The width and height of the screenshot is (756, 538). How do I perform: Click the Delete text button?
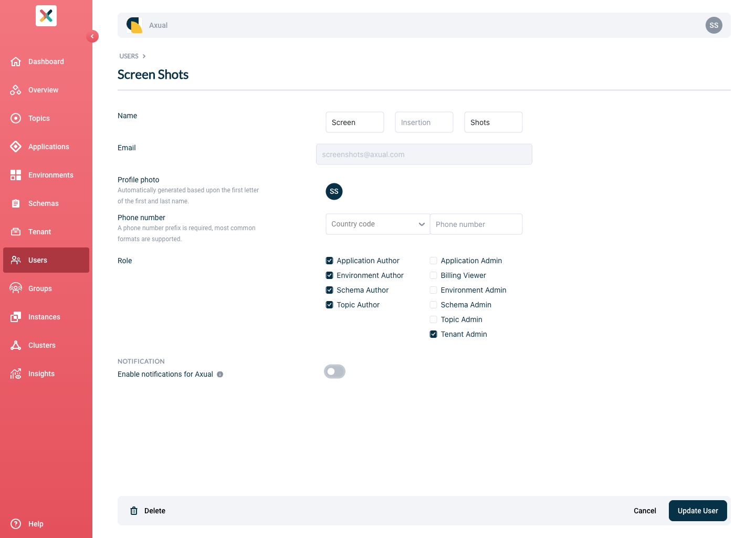tap(155, 511)
